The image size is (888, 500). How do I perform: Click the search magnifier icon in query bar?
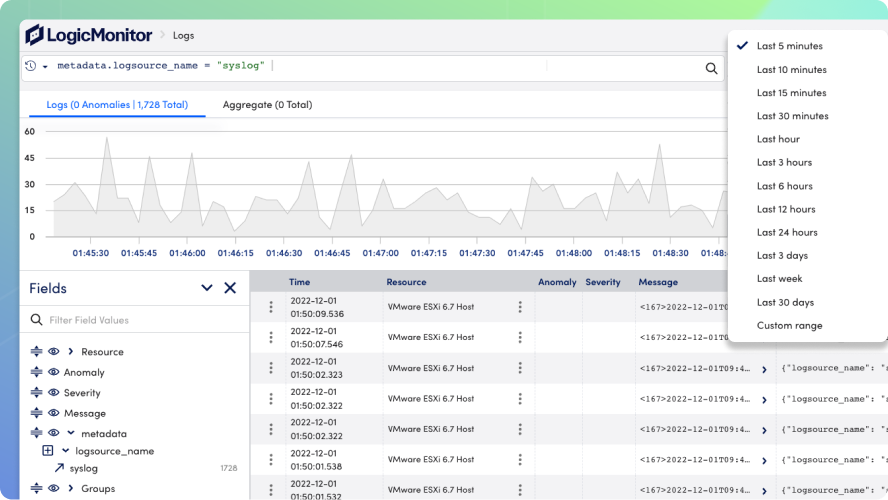coord(711,69)
